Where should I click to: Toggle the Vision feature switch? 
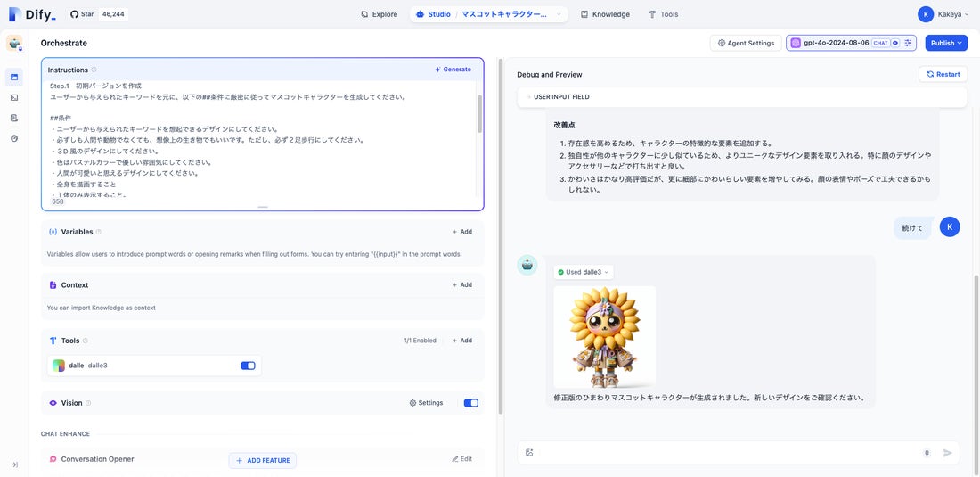(471, 403)
